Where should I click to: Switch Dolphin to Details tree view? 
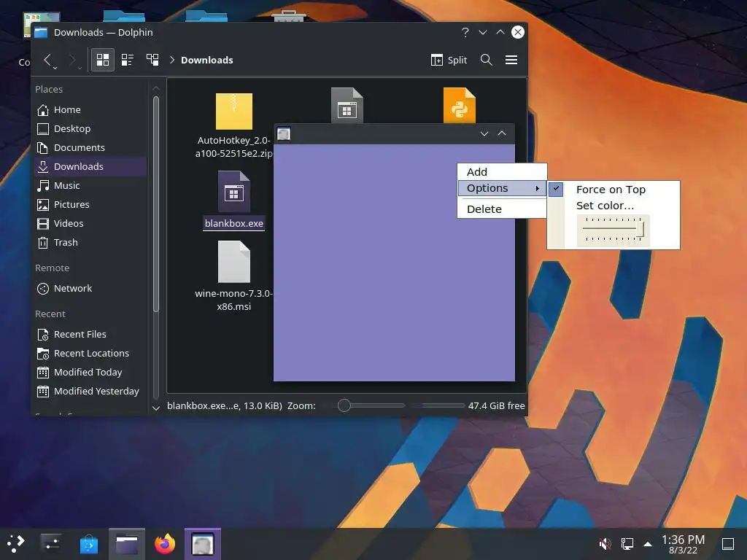(x=152, y=60)
